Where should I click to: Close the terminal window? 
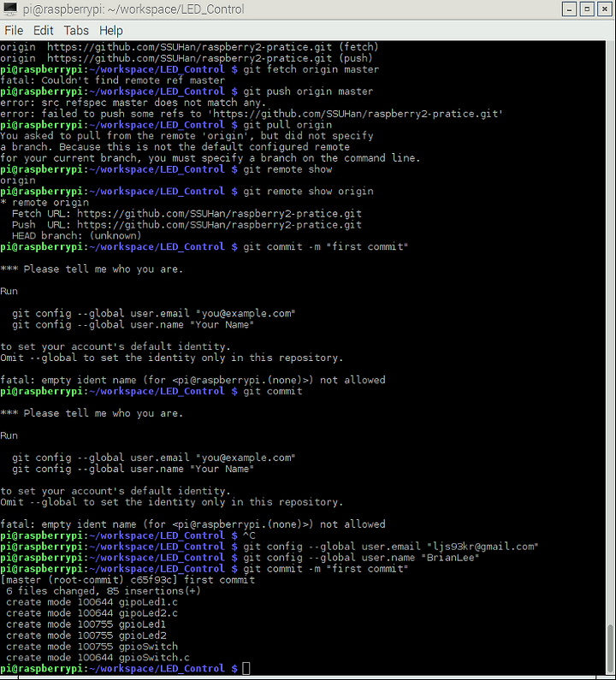[605, 9]
